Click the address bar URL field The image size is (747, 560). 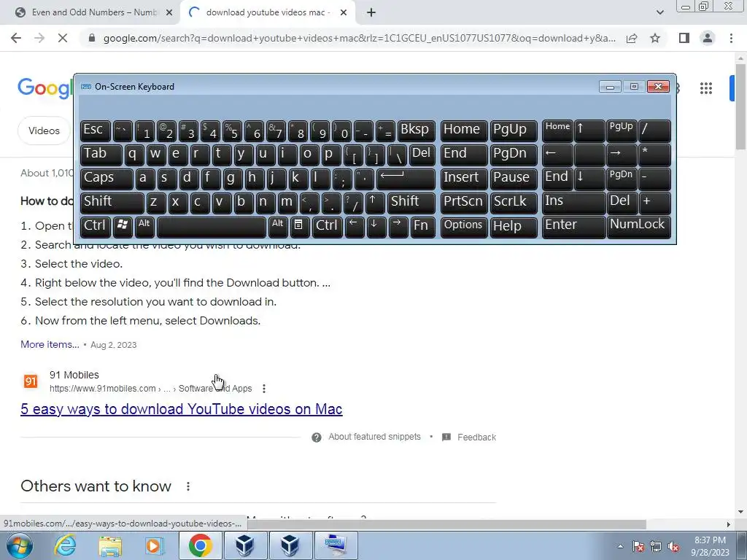[359, 38]
